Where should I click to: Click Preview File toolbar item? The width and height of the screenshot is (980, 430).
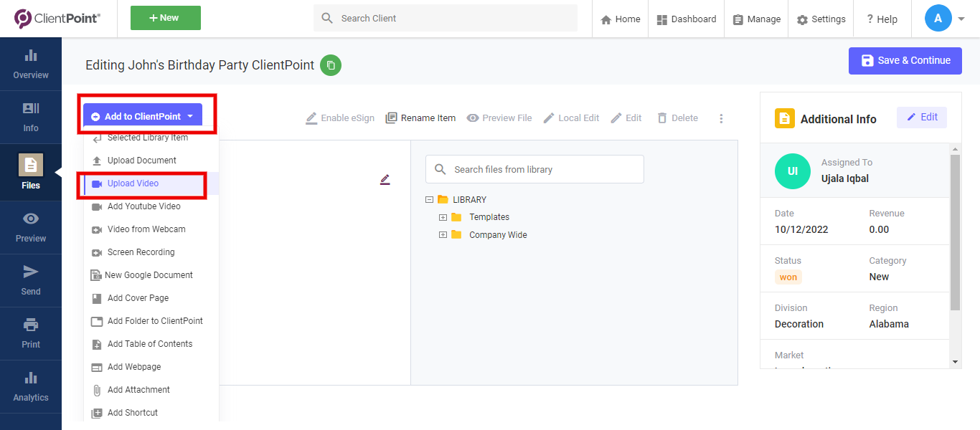click(499, 118)
